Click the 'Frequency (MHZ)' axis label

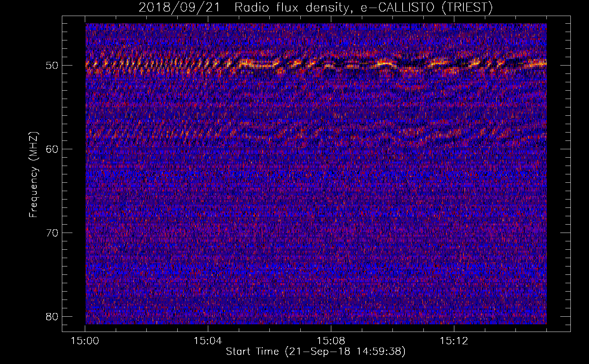33,175
